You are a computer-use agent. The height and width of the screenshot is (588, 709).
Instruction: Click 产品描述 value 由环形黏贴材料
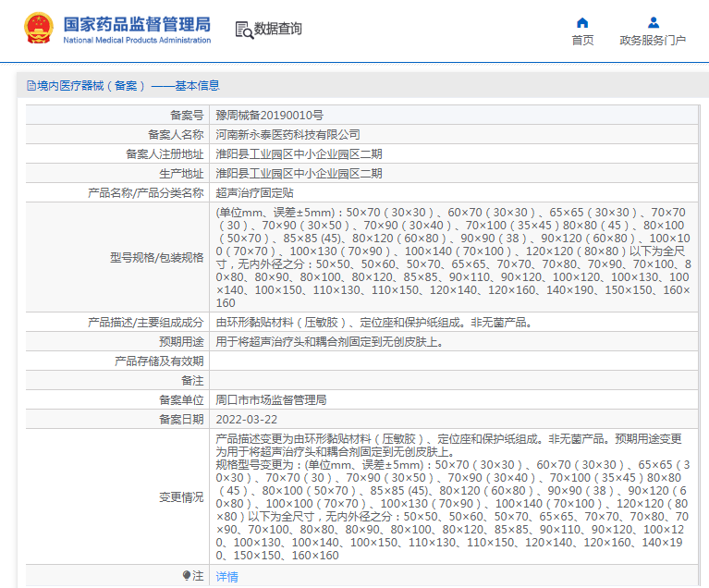click(x=374, y=323)
